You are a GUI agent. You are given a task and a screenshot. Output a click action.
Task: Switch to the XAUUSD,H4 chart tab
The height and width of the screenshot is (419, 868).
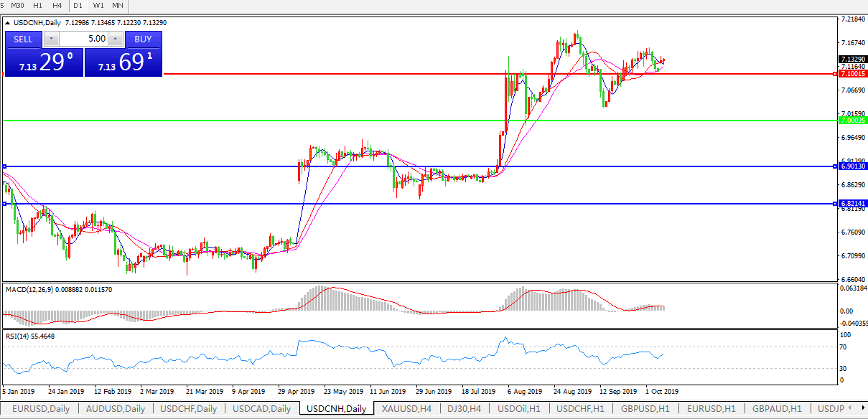click(x=406, y=408)
